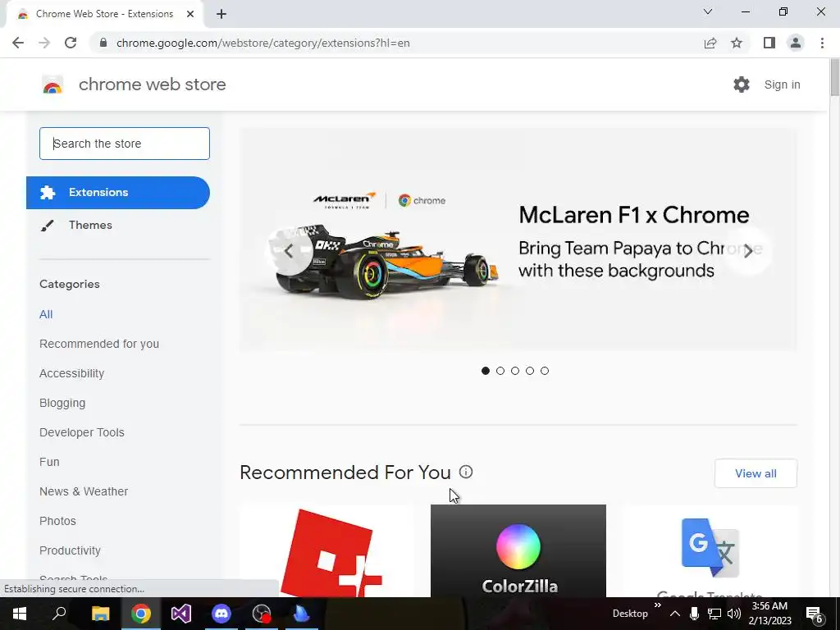Open the Developer Tools category
This screenshot has width=840, height=630.
click(x=81, y=432)
